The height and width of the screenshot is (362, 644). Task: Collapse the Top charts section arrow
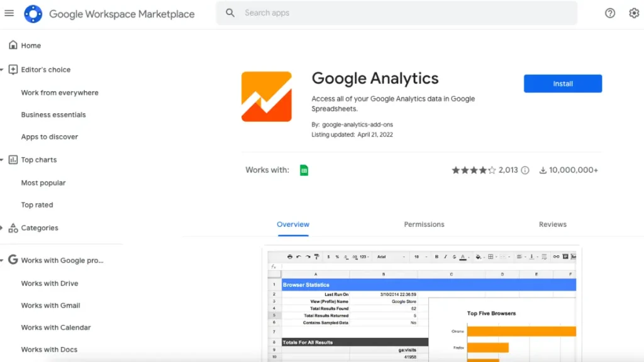tap(2, 160)
